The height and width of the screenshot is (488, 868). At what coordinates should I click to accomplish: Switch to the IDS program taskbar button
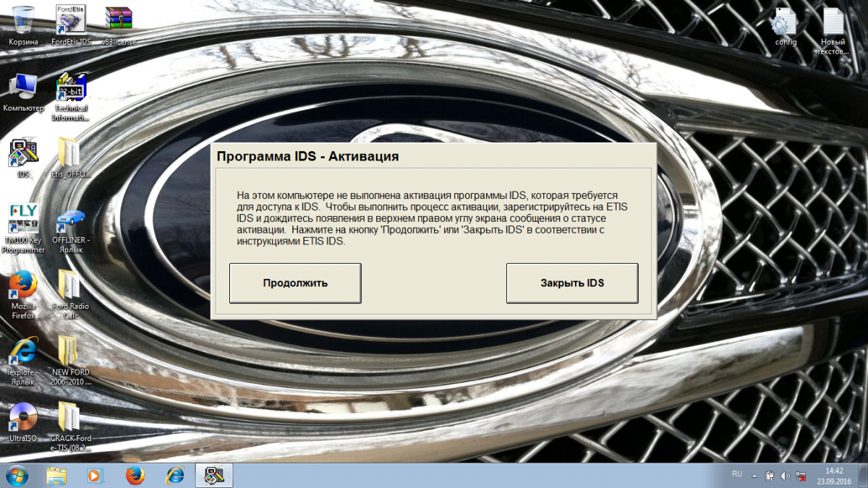tap(215, 475)
